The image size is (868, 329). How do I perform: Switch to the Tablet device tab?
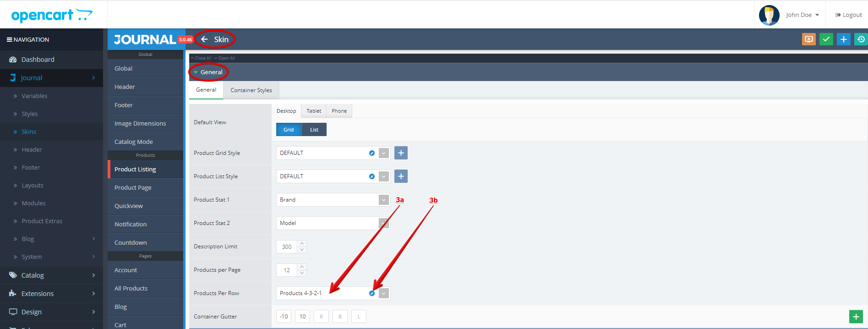click(314, 111)
